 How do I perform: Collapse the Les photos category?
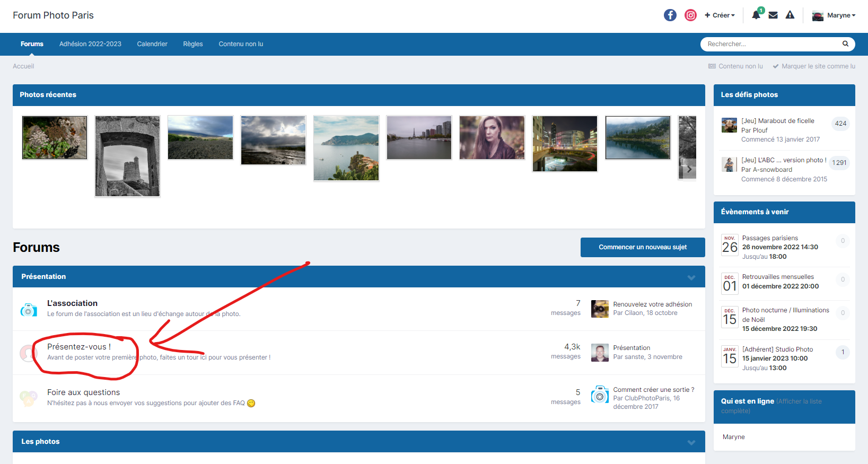pyautogui.click(x=691, y=442)
